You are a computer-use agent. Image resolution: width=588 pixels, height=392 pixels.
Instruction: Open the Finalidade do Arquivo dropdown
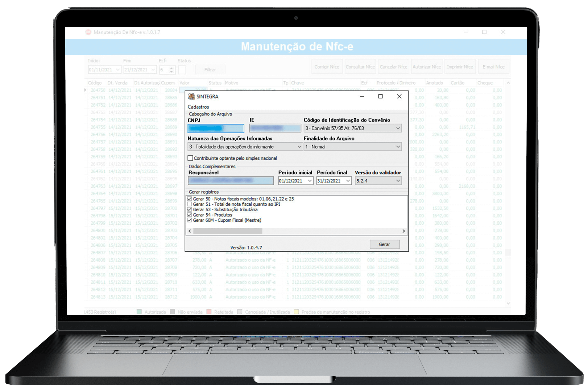(398, 147)
